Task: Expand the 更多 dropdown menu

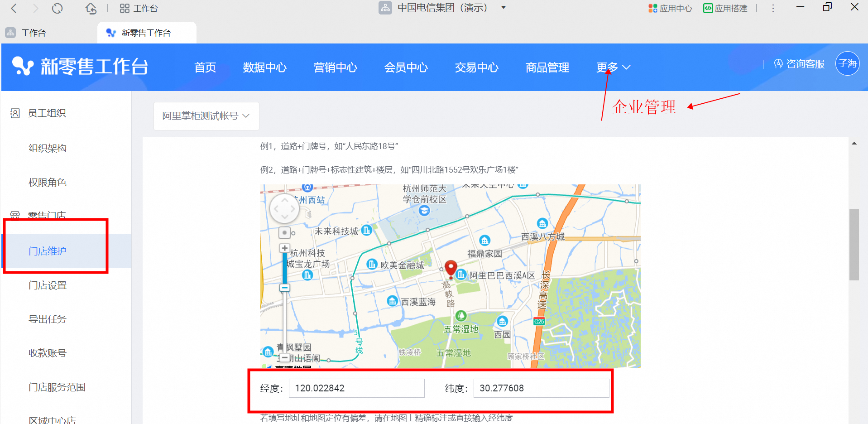Action: 613,67
